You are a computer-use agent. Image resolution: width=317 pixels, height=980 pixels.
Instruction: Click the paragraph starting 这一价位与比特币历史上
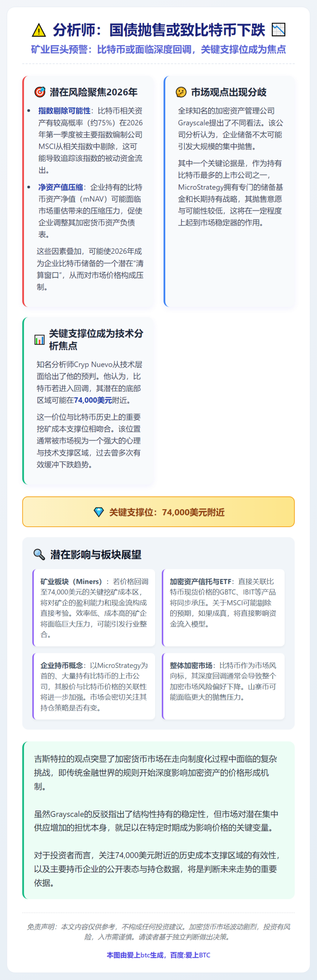[89, 441]
